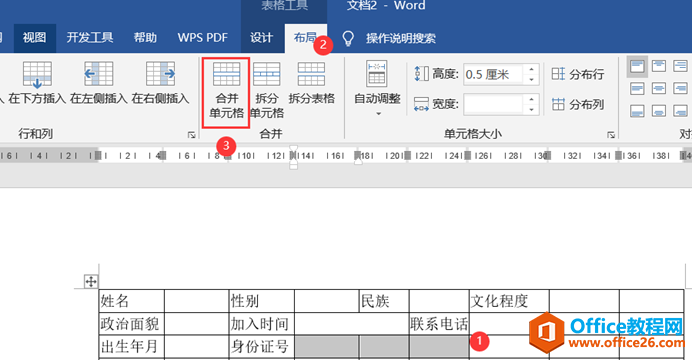Click the Tell Me search (操作说明搜索) box
This screenshot has height=360, width=692.
click(x=401, y=38)
